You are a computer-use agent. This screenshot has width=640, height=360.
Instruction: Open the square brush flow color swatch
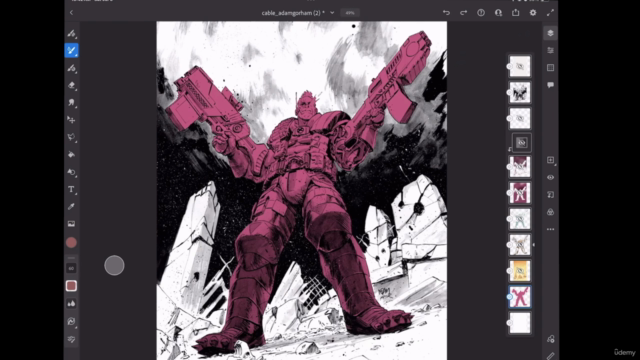71,286
